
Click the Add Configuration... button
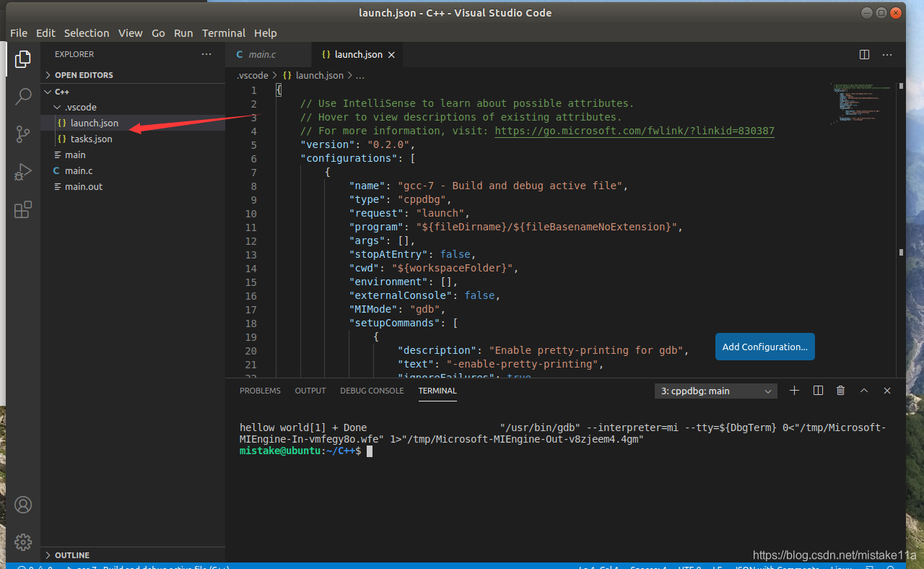pos(765,347)
